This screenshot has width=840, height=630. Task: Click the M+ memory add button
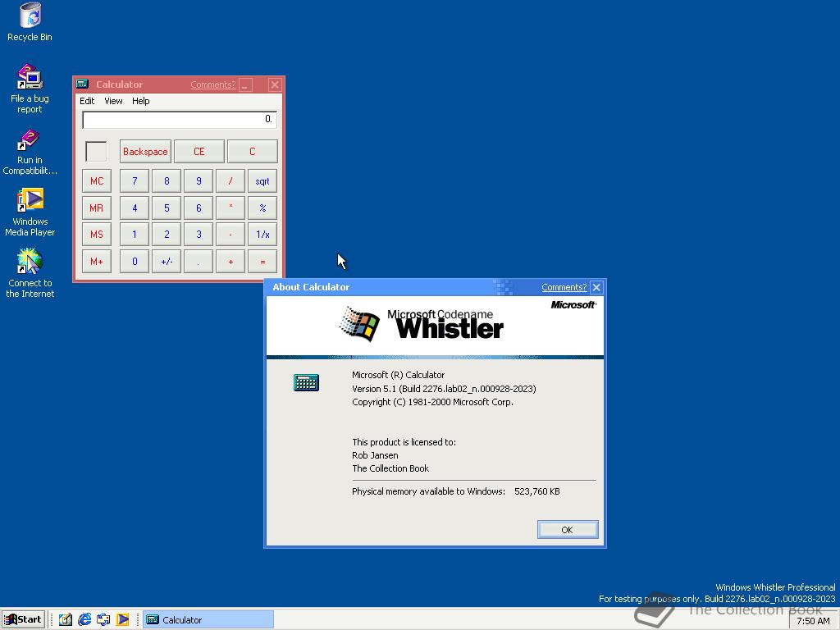pyautogui.click(x=97, y=262)
